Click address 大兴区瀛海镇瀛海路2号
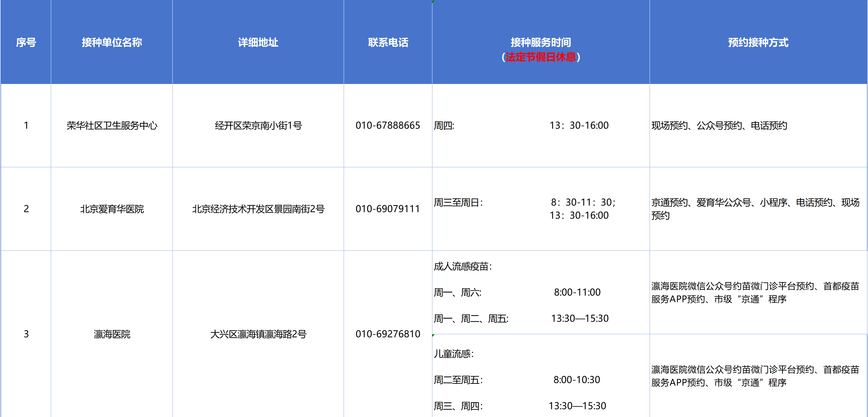The image size is (868, 417). [x=258, y=334]
